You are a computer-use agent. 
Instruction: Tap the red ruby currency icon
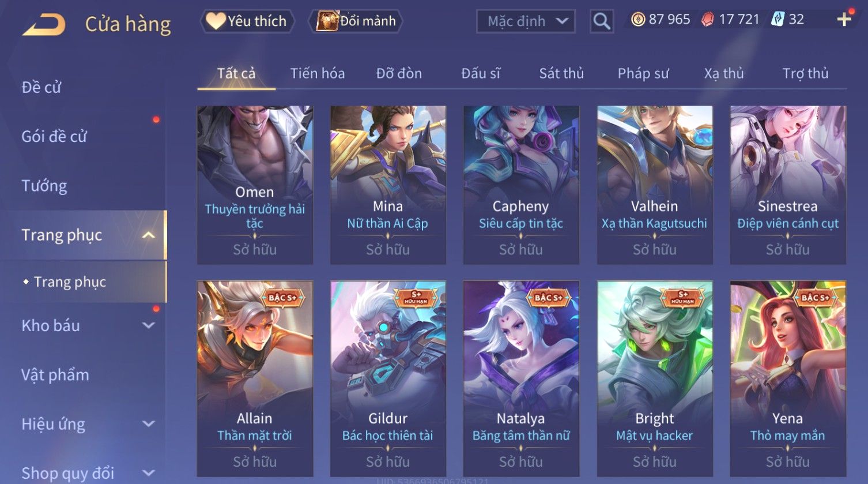(707, 20)
